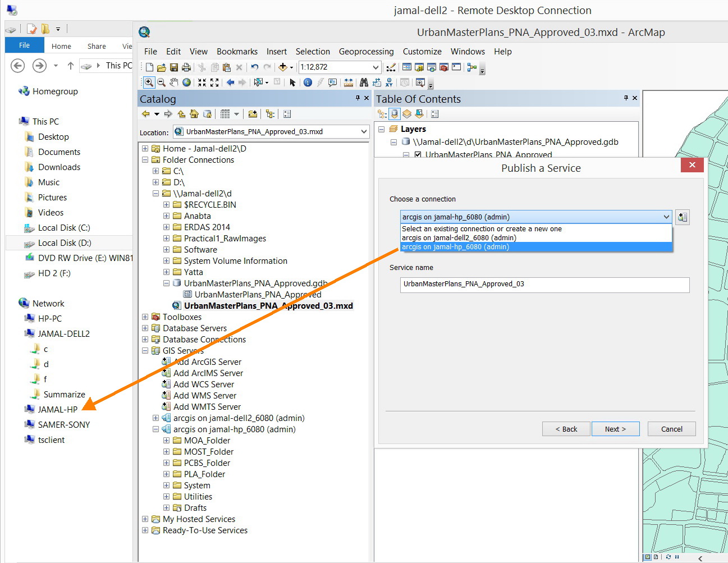The image size is (728, 563).
Task: Open the Choose a connection dropdown arrow
Action: pos(666,217)
